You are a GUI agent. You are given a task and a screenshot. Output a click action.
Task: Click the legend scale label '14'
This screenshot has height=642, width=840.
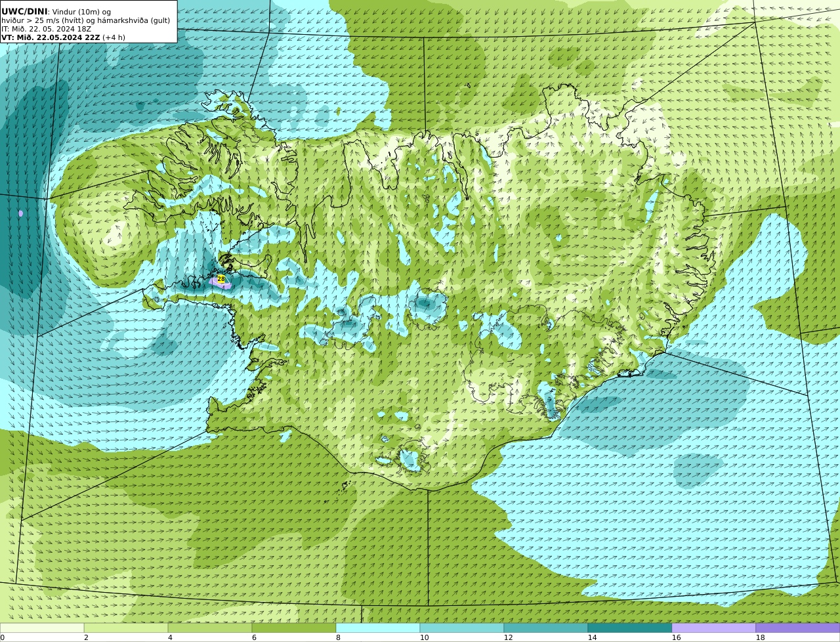click(x=592, y=637)
